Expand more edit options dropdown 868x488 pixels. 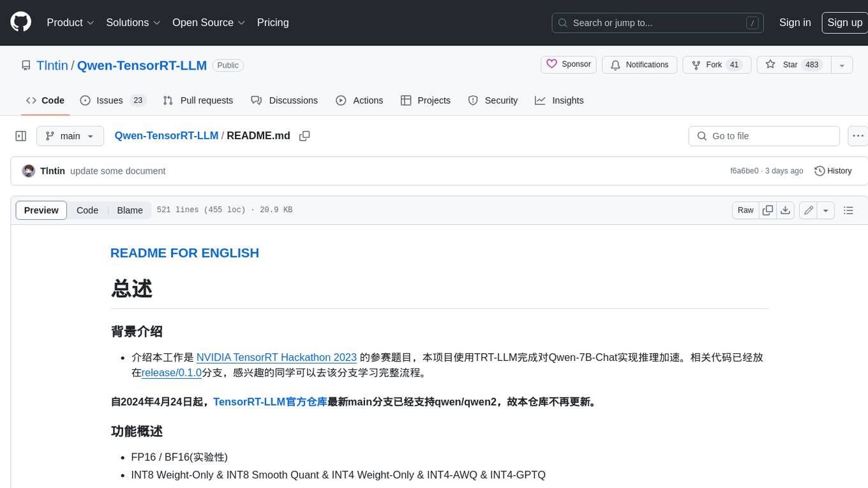[826, 210]
